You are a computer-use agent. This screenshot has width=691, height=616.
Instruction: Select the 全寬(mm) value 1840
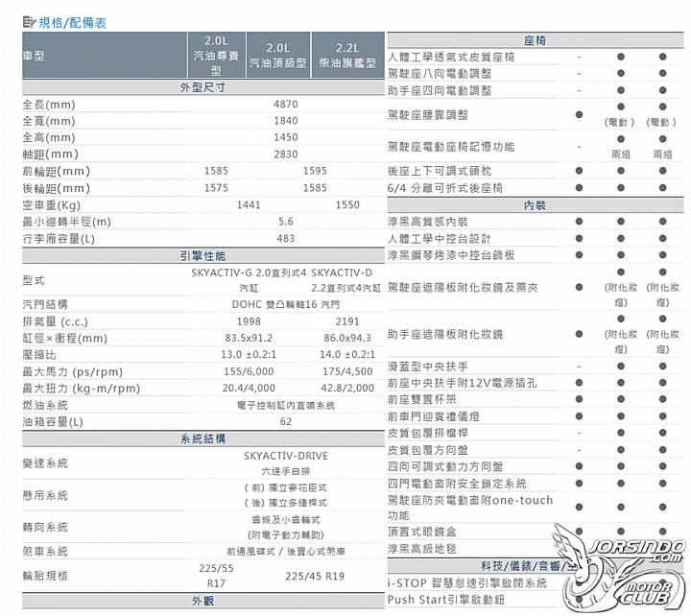pyautogui.click(x=286, y=121)
